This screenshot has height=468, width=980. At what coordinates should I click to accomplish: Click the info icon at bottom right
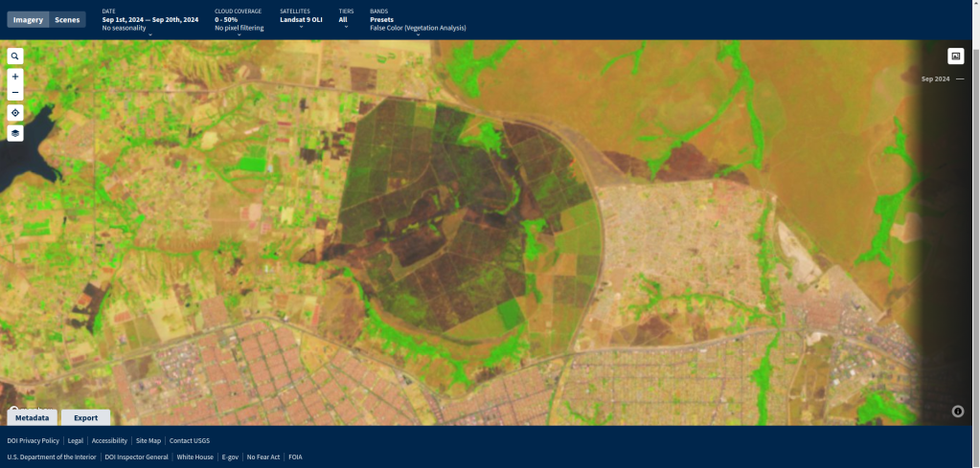(957, 412)
